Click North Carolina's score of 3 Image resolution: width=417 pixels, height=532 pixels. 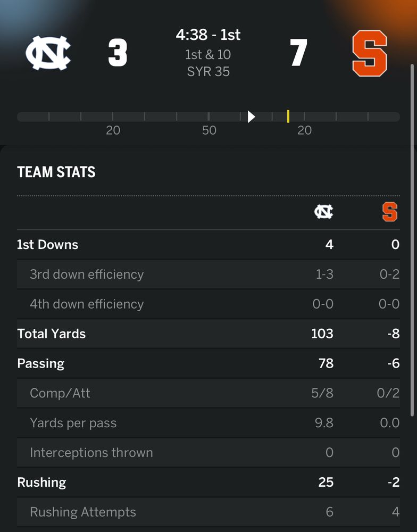[118, 53]
